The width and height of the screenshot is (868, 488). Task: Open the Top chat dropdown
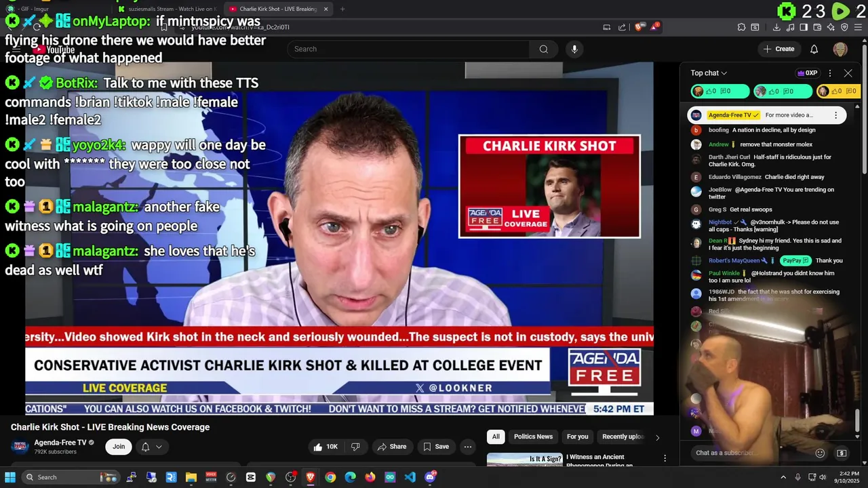pyautogui.click(x=709, y=73)
